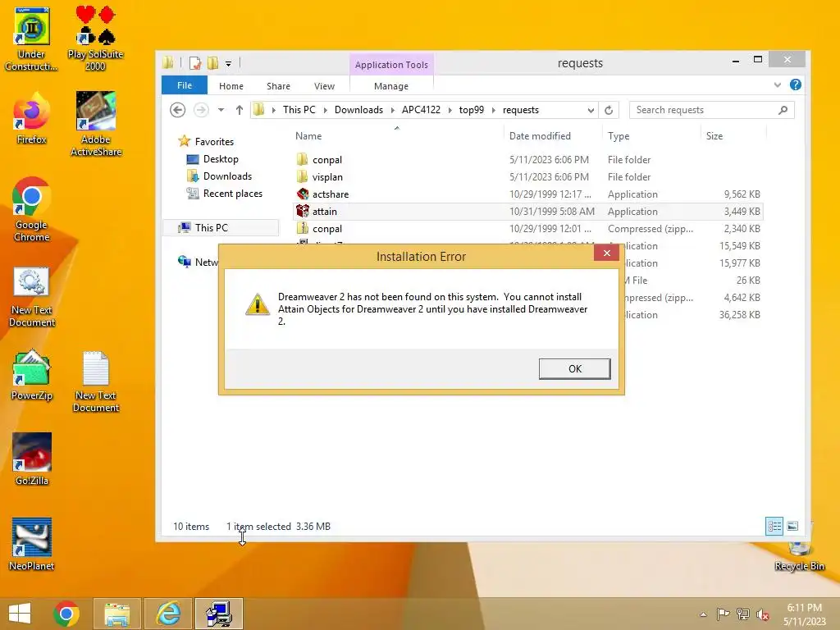The image size is (840, 630).
Task: Click Downloads in the address path
Action: pos(358,110)
